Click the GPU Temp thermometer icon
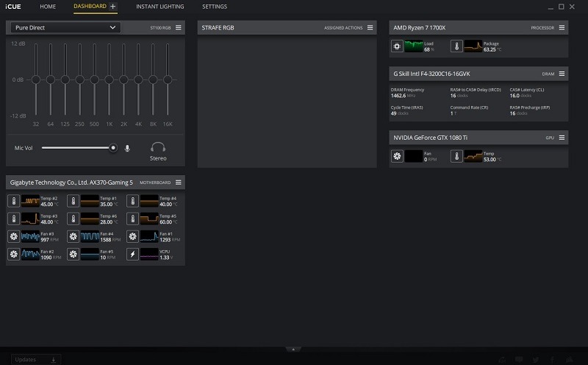Viewport: 588px width, 365px height. point(456,156)
